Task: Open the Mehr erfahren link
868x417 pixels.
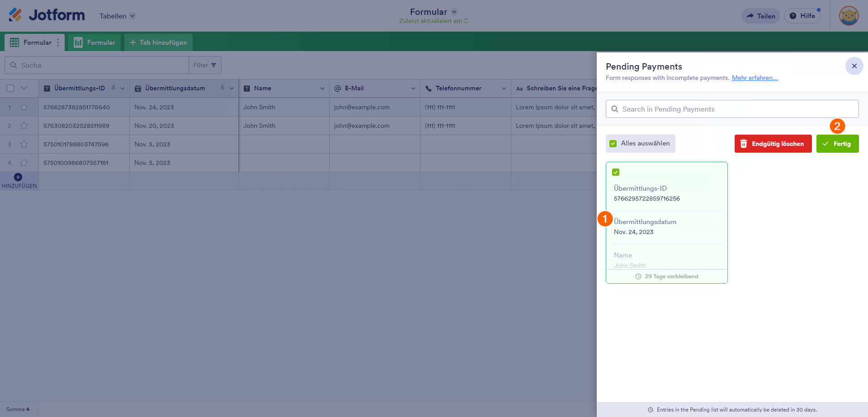Action: pos(755,78)
